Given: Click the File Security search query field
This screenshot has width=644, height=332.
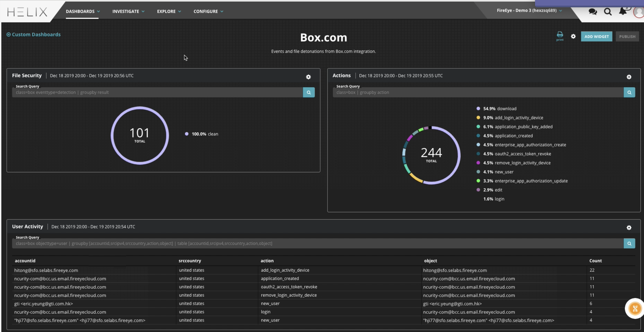Looking at the screenshot, I should tap(158, 92).
